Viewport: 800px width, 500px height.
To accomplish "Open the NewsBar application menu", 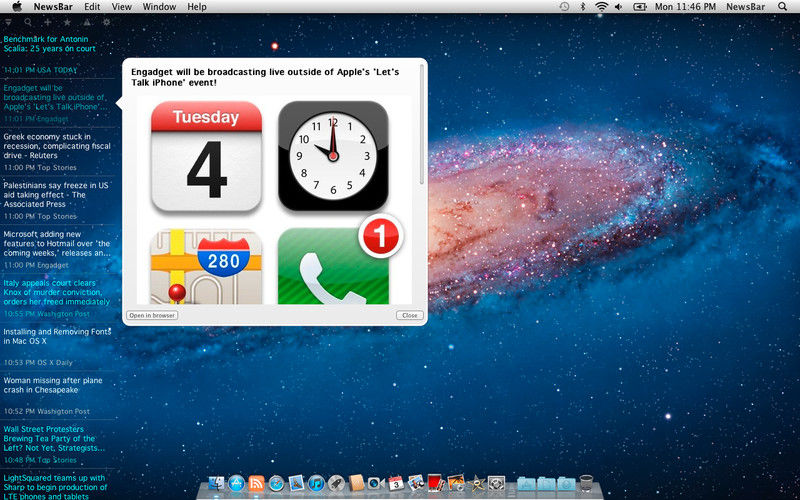I will click(x=53, y=7).
